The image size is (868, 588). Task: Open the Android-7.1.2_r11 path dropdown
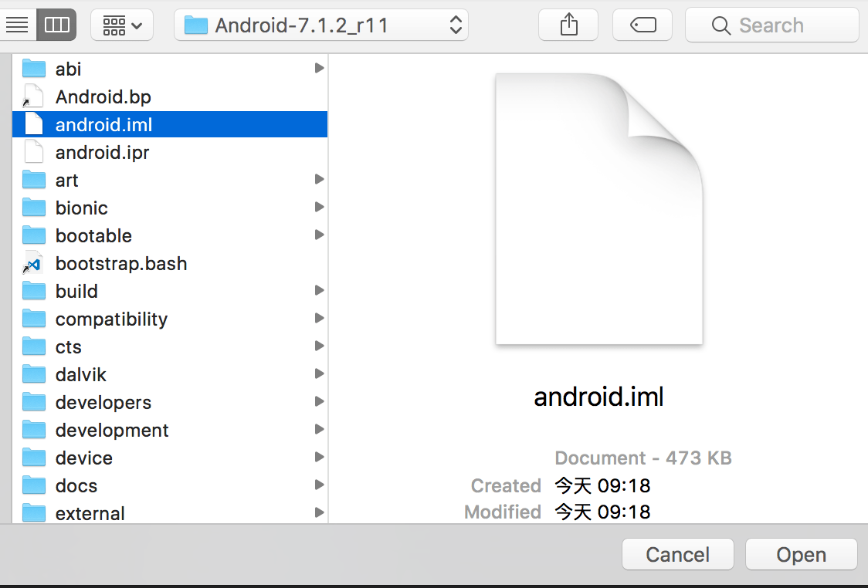tap(320, 25)
